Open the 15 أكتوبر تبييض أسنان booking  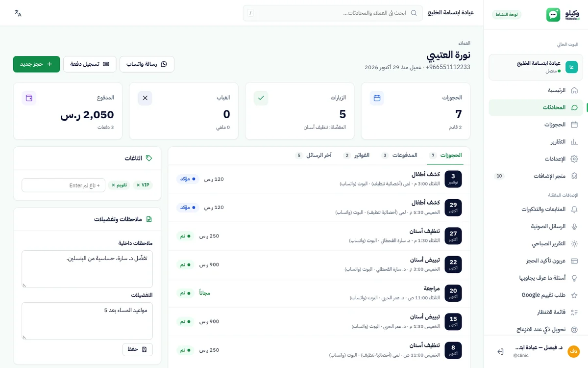tap(319, 321)
